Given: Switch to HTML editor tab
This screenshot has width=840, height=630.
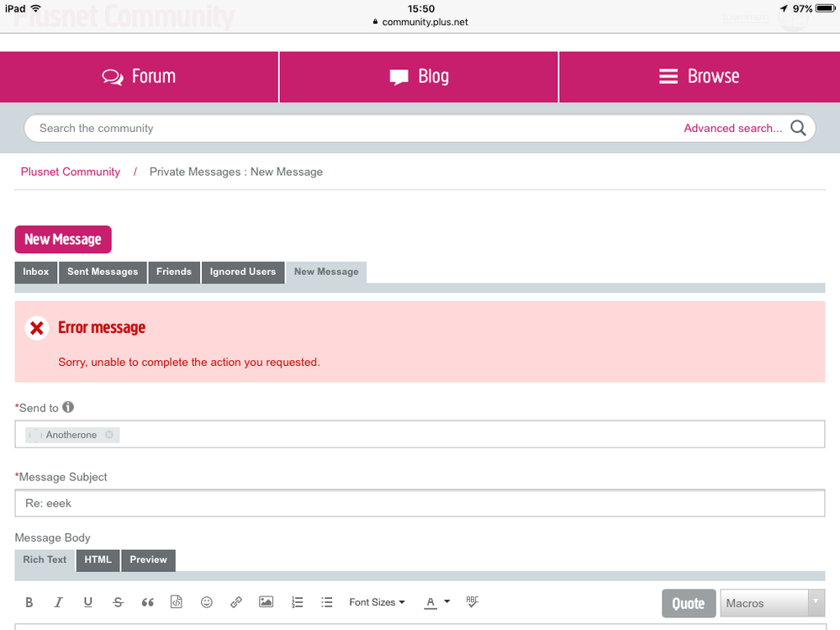Looking at the screenshot, I should click(x=98, y=559).
